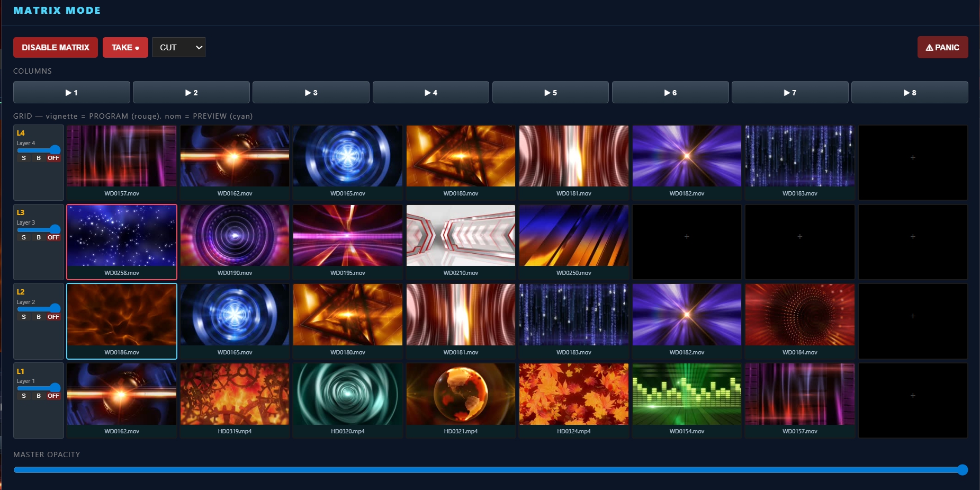The image size is (980, 490).
Task: Select WD0157.mov clip in Layer 4
Action: [122, 163]
